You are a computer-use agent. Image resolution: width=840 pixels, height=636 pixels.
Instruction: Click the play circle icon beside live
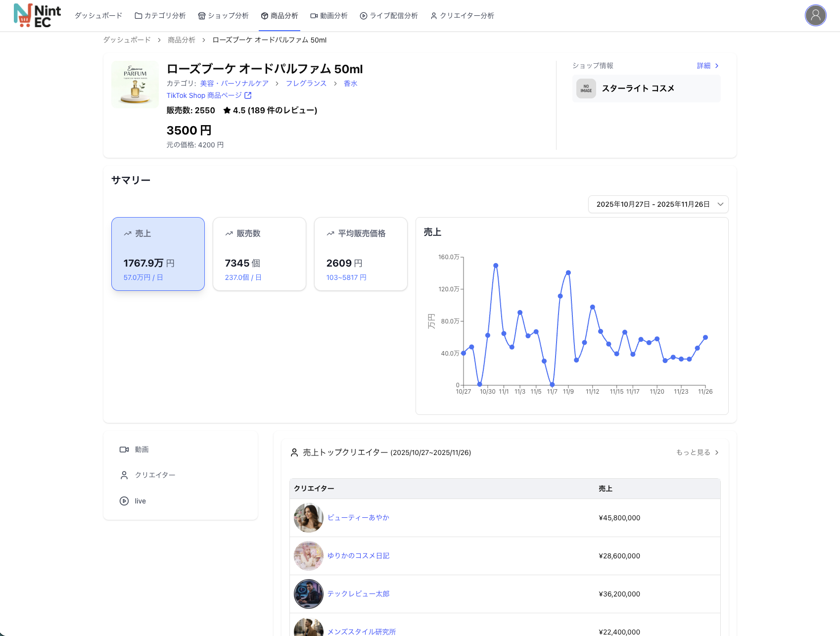tap(124, 501)
